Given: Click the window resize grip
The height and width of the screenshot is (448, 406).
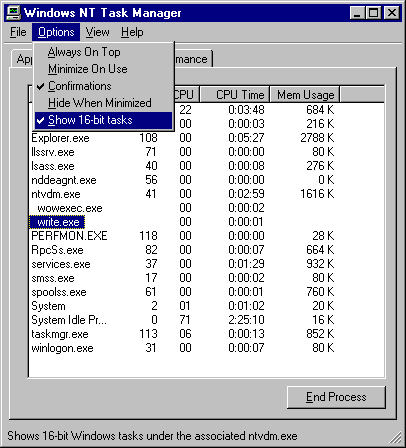Looking at the screenshot, I should 395,438.
